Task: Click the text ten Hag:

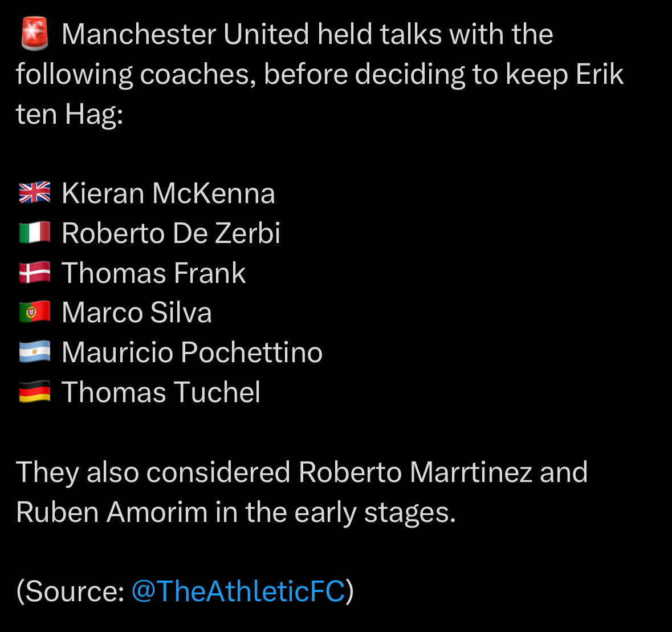Action: [x=70, y=115]
